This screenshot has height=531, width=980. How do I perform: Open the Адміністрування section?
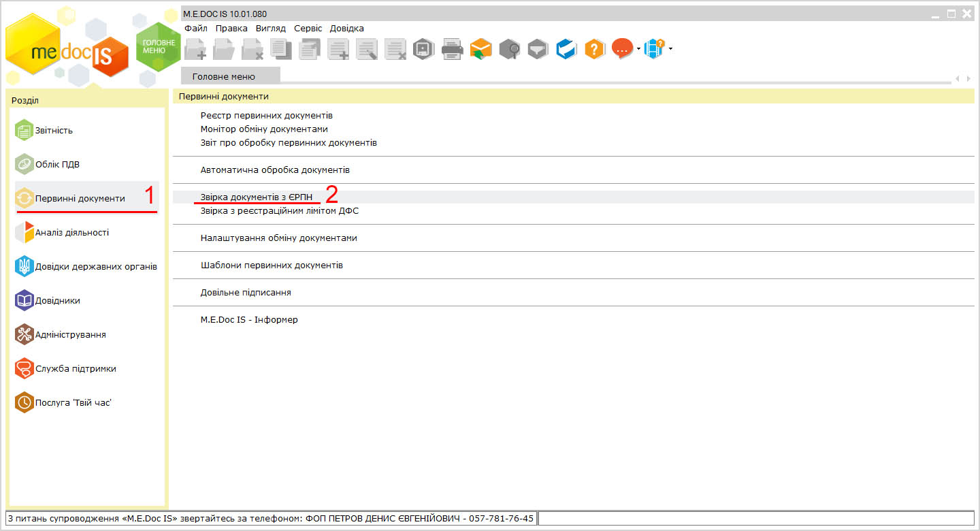(87, 334)
